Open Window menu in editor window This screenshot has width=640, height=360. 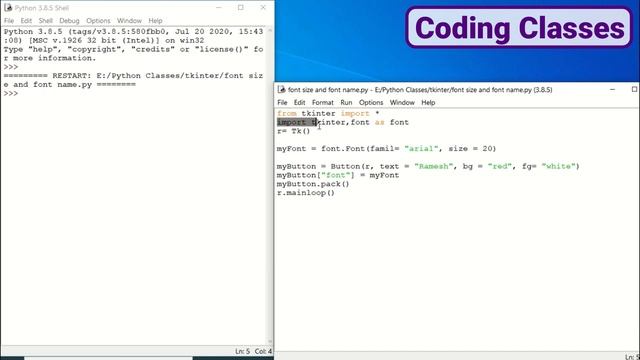point(402,102)
